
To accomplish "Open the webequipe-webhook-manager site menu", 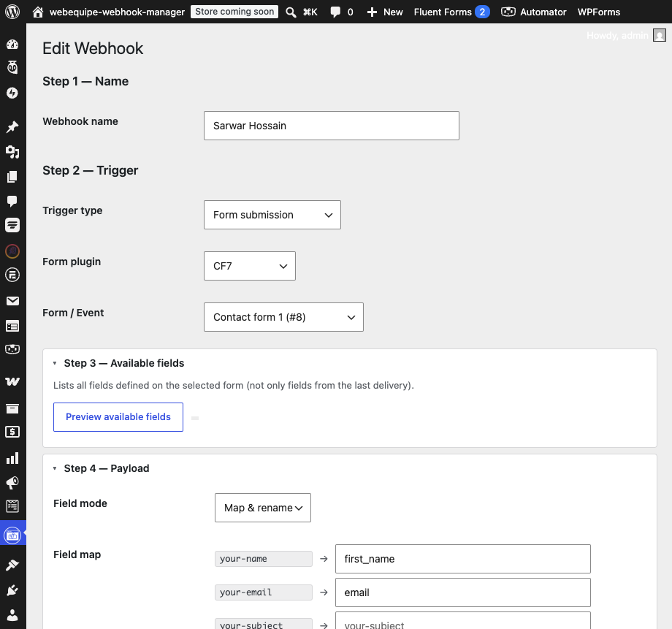I will (x=109, y=12).
